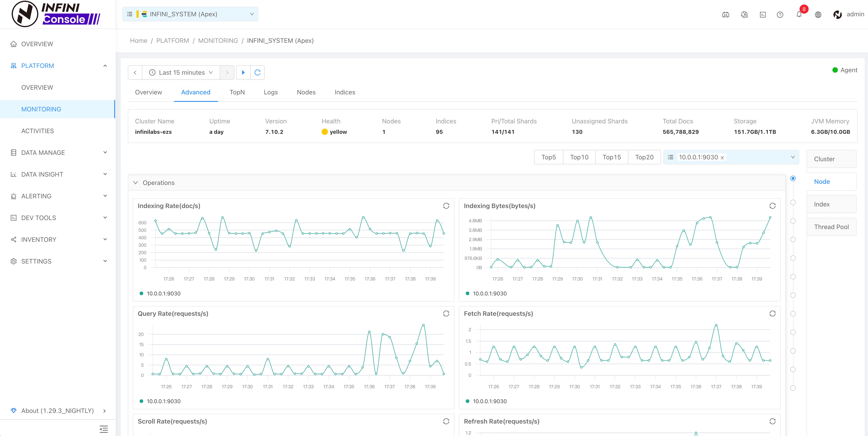Click the globe language icon
Viewport: 868px width, 436px height.
pyautogui.click(x=818, y=14)
